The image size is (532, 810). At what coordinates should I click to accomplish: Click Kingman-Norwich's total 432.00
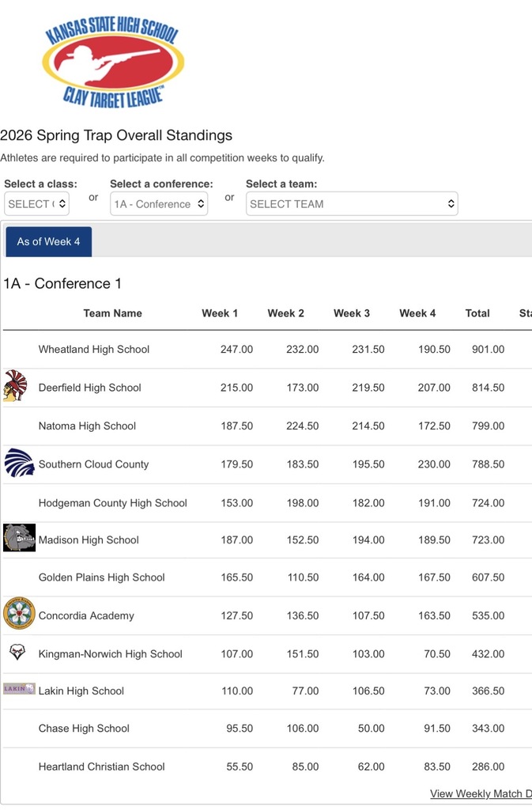489,653
